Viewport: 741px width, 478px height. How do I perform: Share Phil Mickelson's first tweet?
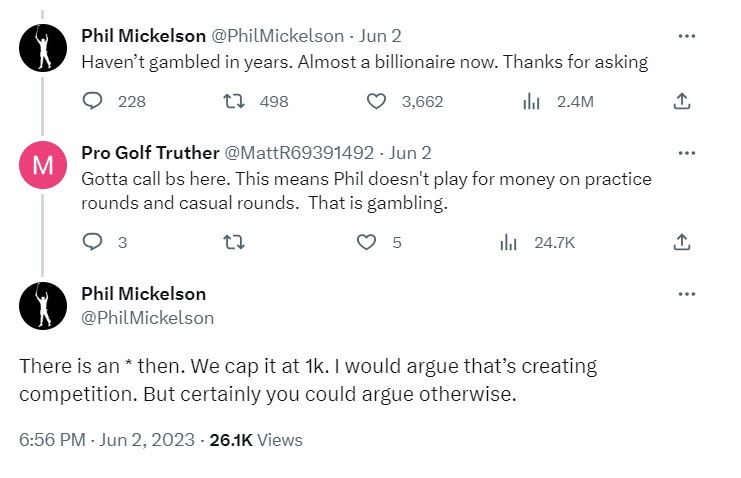pyautogui.click(x=681, y=101)
